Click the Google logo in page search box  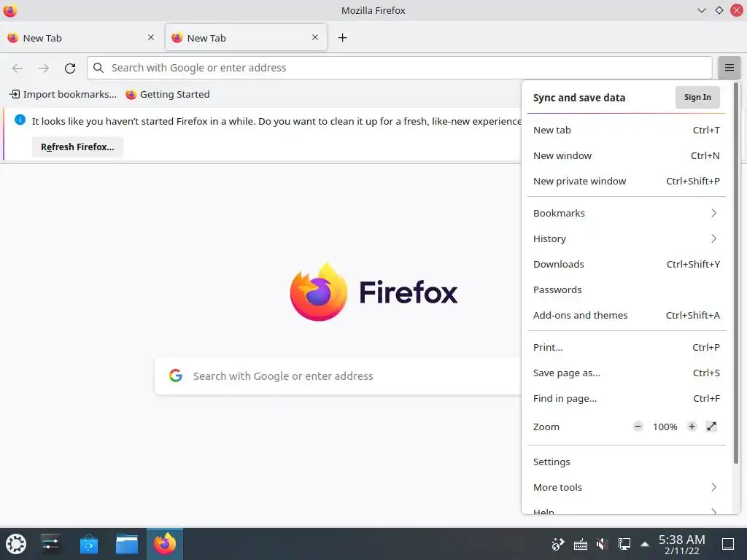tap(176, 376)
